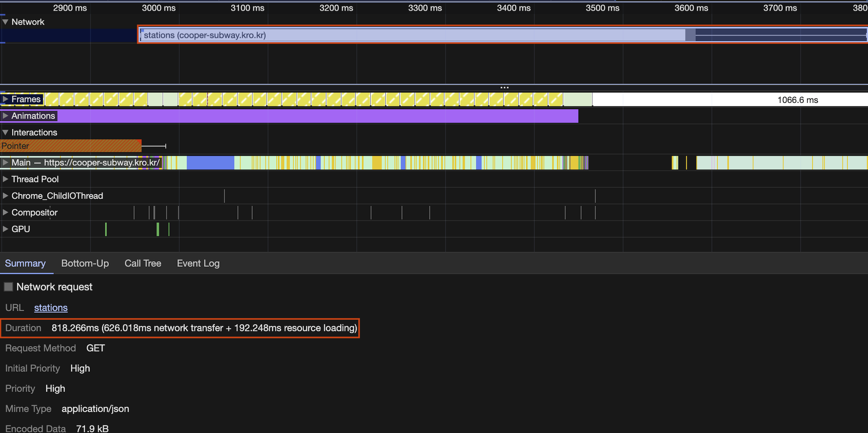The height and width of the screenshot is (433, 868).
Task: Click the Initial Priority High value
Action: point(80,368)
